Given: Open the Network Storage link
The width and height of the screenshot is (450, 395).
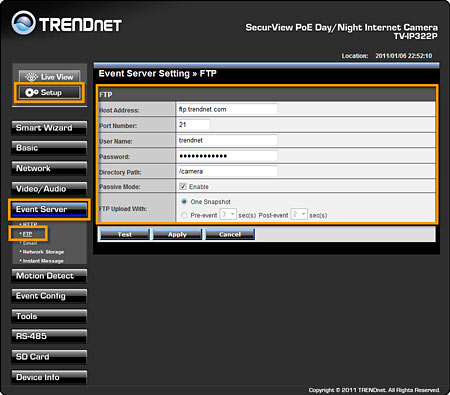Looking at the screenshot, I should (42, 252).
